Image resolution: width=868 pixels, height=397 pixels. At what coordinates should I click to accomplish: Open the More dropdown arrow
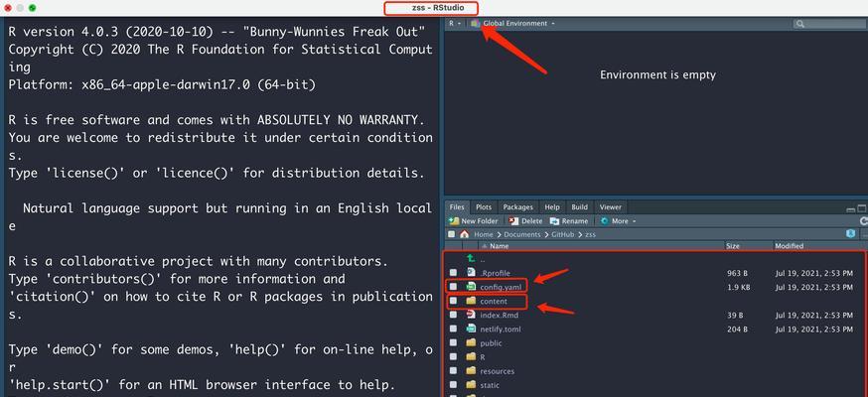tap(635, 221)
